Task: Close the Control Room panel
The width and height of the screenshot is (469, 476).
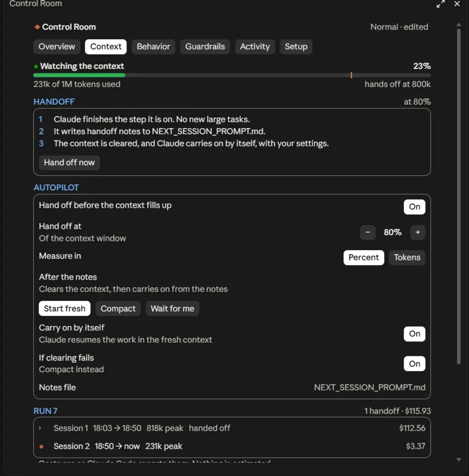Action: click(x=457, y=4)
